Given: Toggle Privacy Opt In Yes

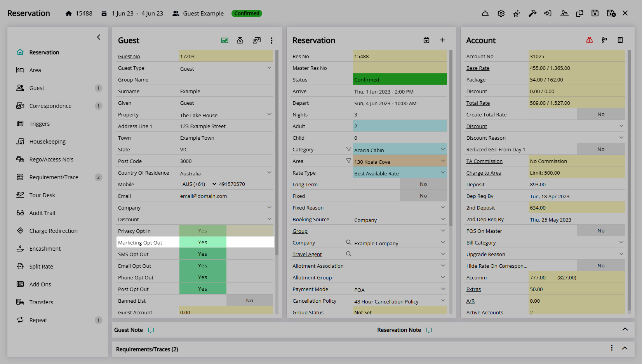Looking at the screenshot, I should click(x=203, y=231).
